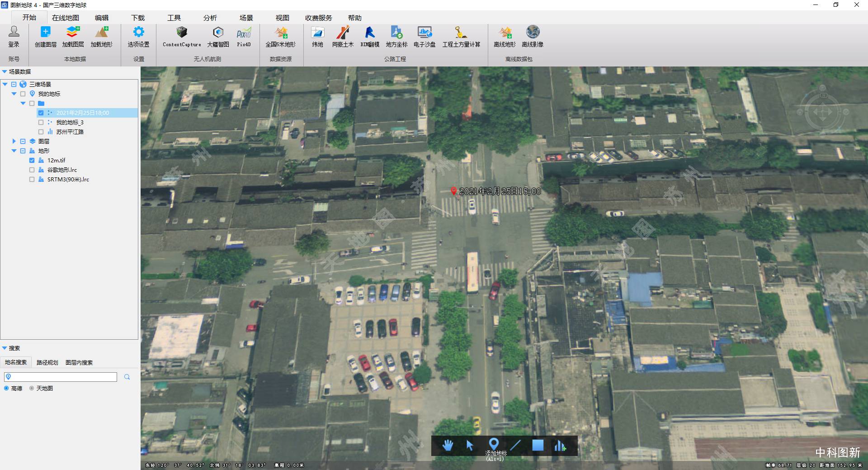This screenshot has width=868, height=470.
Task: Toggle the 我的地标 checkbox
Action: tap(23, 94)
